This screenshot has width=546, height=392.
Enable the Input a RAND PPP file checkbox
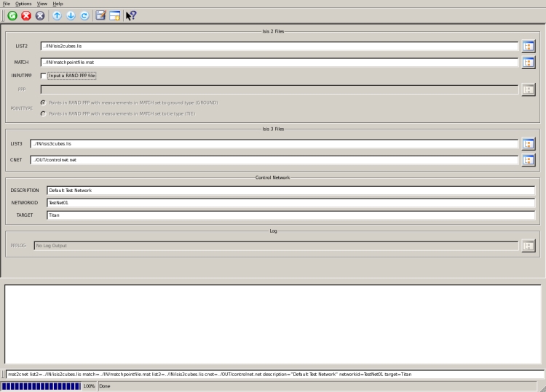(x=44, y=76)
